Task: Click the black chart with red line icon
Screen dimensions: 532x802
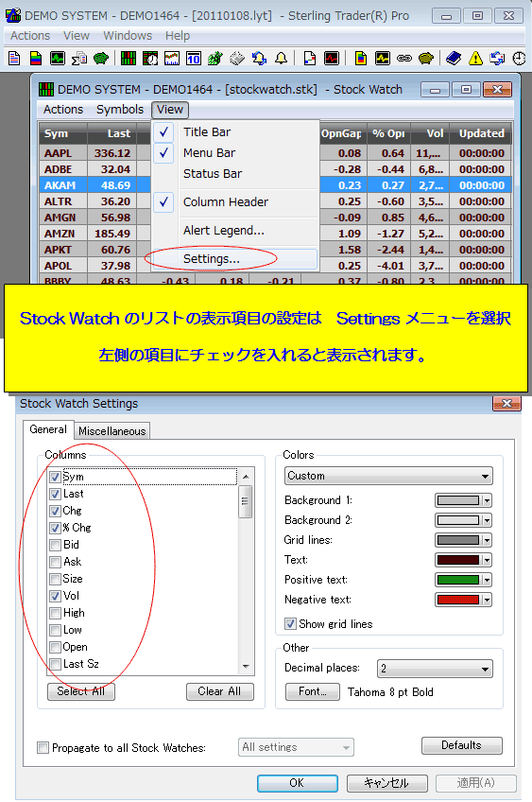Action: click(x=332, y=59)
